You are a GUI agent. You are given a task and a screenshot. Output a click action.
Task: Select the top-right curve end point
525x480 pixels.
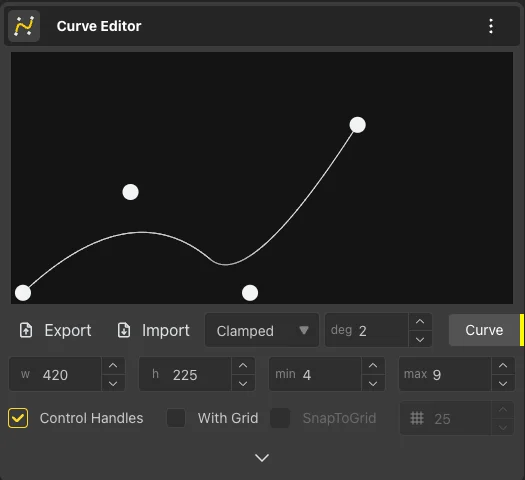(x=358, y=125)
